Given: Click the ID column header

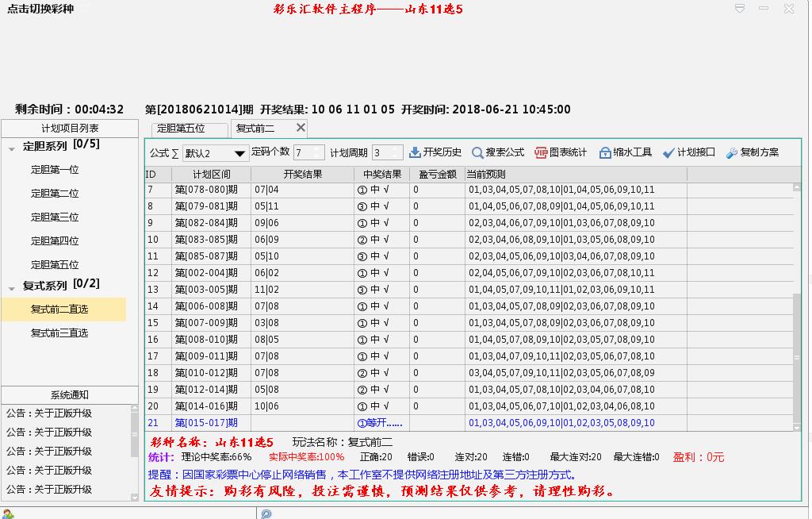Looking at the screenshot, I should [x=158, y=175].
